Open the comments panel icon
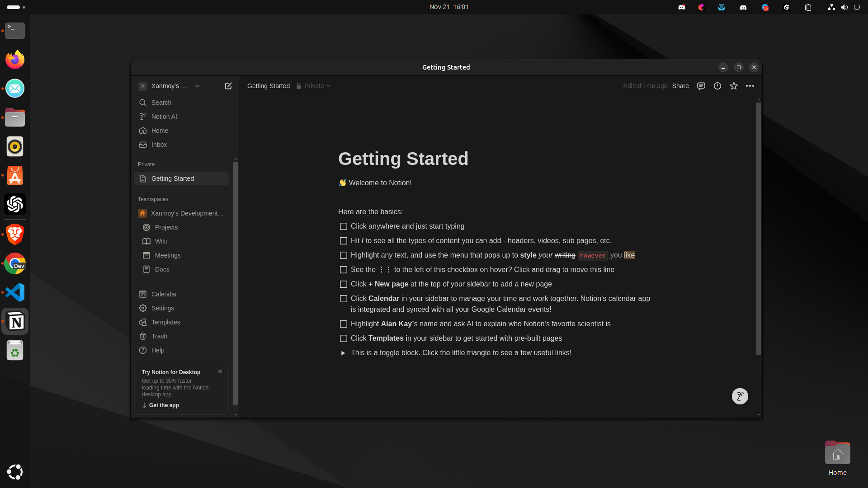This screenshot has height=488, width=868. pos(701,86)
